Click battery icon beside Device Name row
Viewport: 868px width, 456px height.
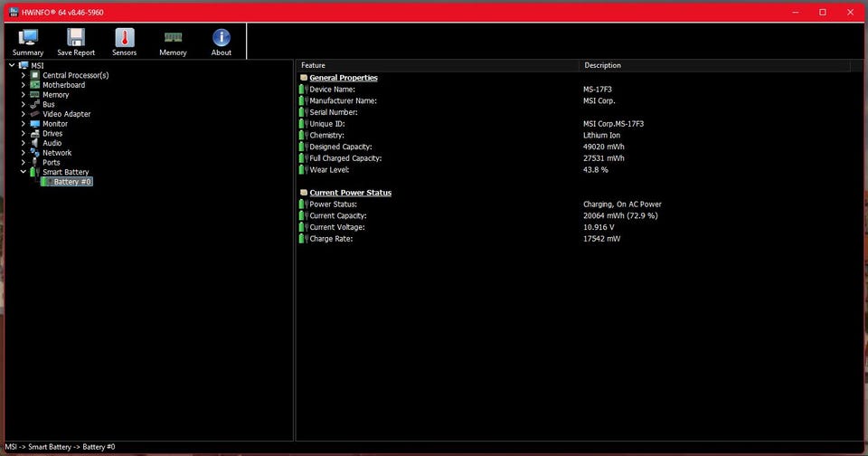[x=304, y=90]
